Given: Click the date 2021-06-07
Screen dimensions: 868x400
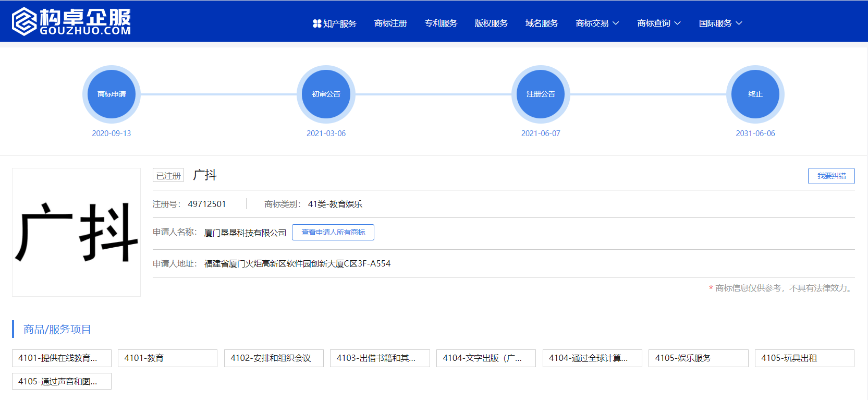Looking at the screenshot, I should tap(541, 134).
